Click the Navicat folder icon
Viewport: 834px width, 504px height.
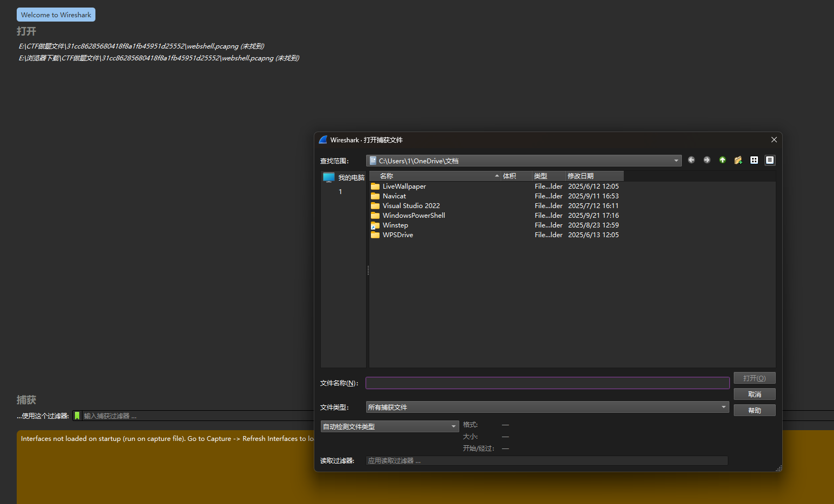(x=375, y=196)
